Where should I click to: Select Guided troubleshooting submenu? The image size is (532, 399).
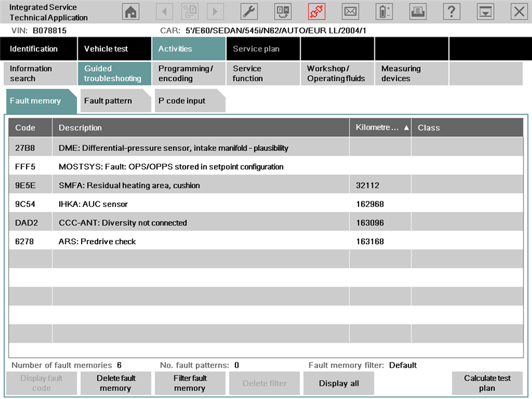point(114,73)
